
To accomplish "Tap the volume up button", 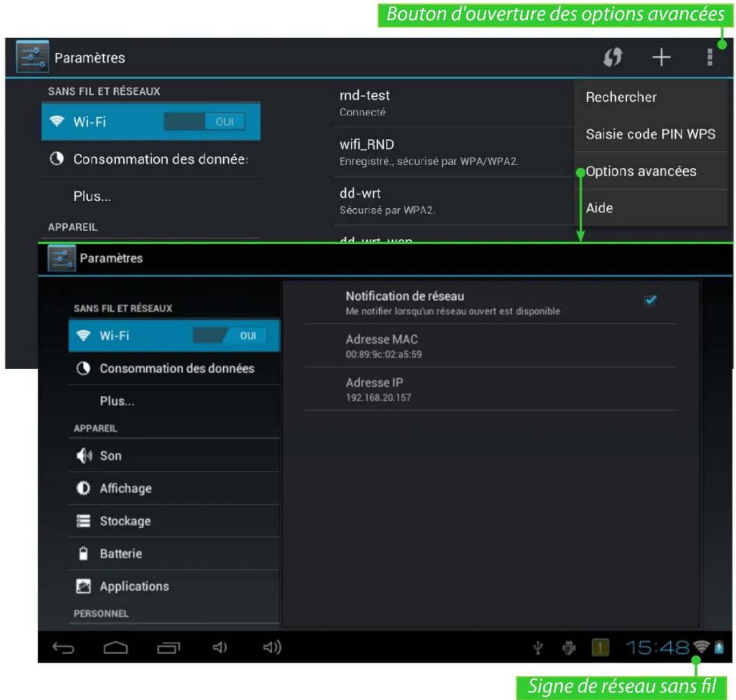I will pos(272,647).
